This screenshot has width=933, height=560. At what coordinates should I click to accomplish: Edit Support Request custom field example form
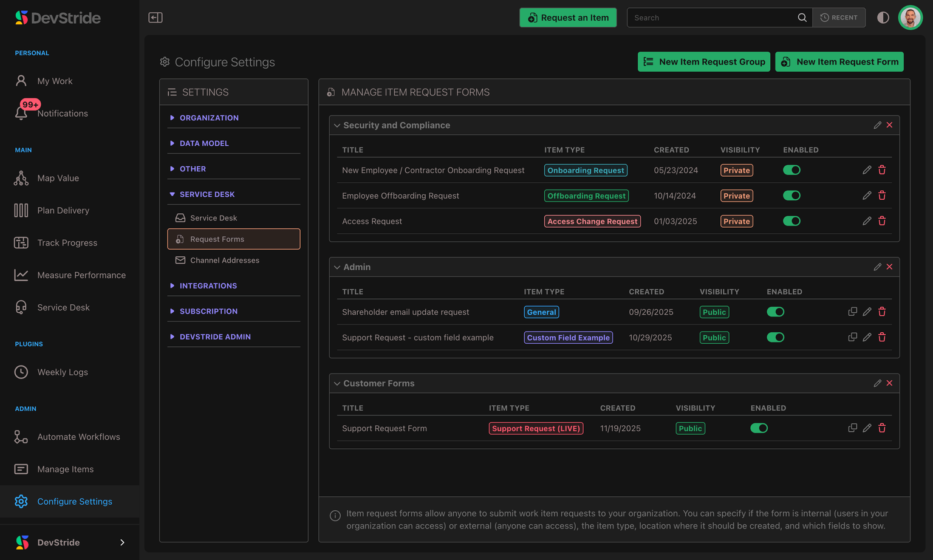[x=867, y=337]
